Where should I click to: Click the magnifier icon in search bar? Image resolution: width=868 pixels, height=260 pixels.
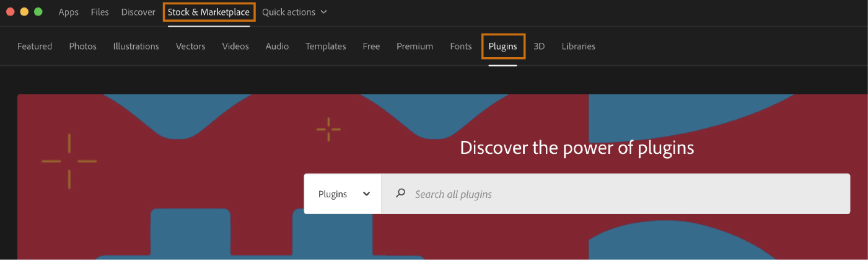pyautogui.click(x=401, y=194)
